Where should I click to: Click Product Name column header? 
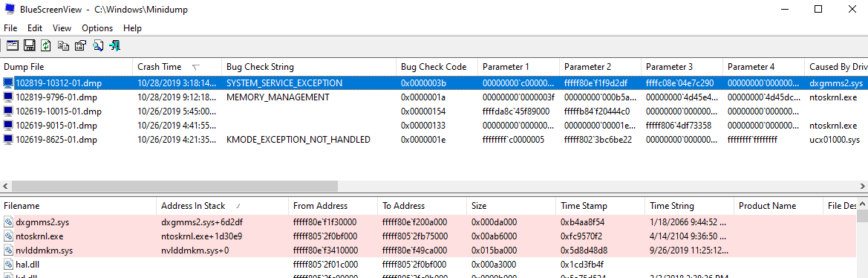point(779,206)
